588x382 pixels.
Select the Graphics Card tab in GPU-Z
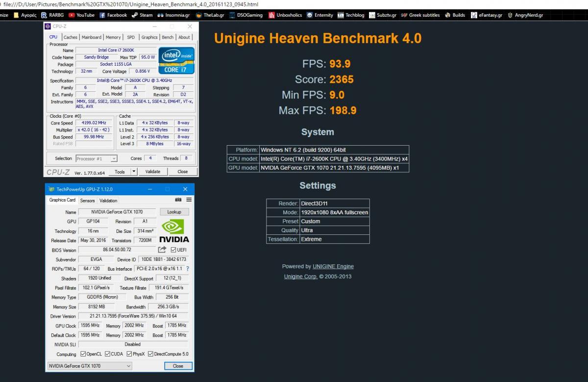pos(62,200)
